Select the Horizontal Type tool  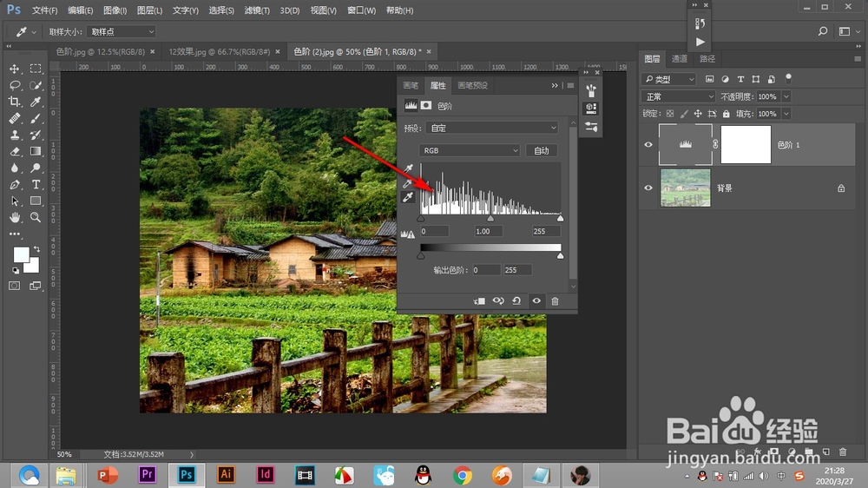36,184
